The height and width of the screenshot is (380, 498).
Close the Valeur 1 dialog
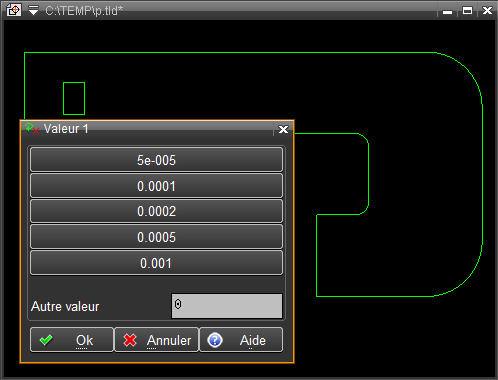283,129
